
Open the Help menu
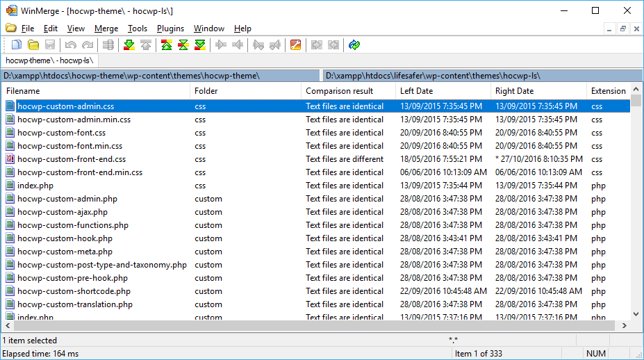tap(242, 28)
